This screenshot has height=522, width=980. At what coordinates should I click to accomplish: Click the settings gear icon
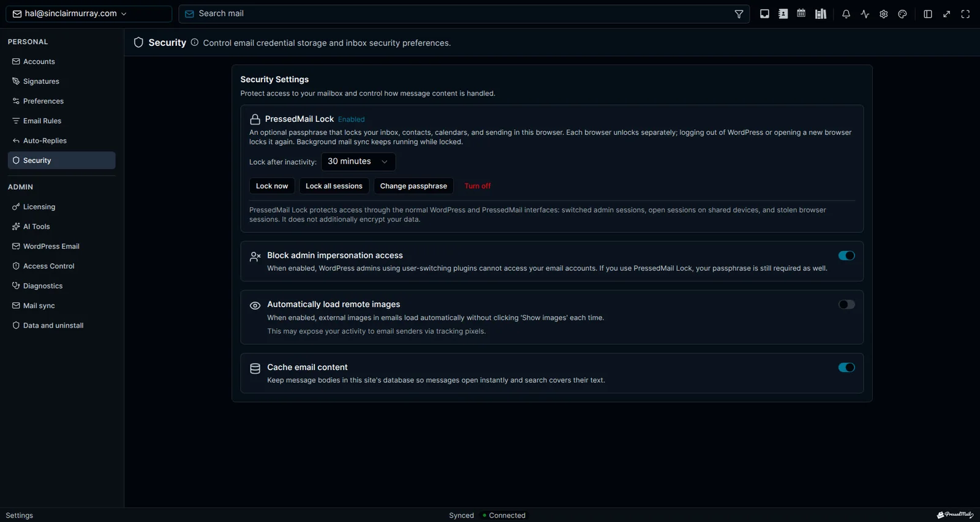coord(883,14)
